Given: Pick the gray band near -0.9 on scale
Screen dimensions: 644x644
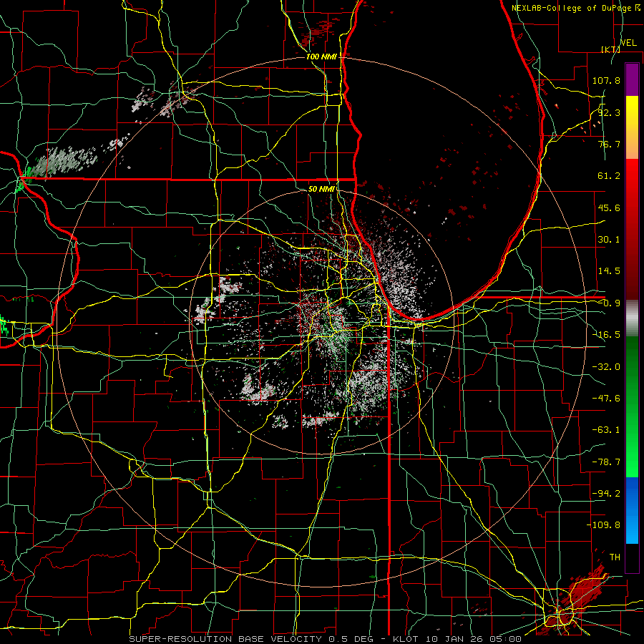Looking at the screenshot, I should click(x=632, y=318).
